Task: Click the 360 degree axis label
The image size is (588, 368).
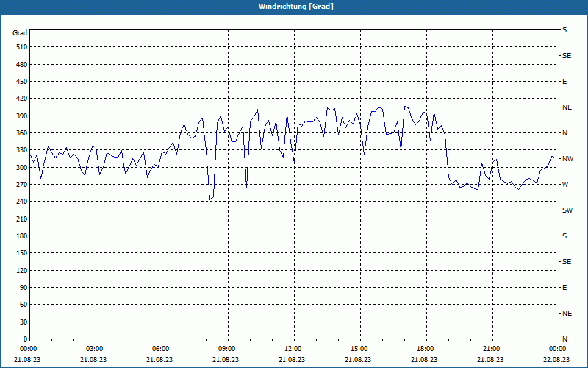Action: pos(21,133)
